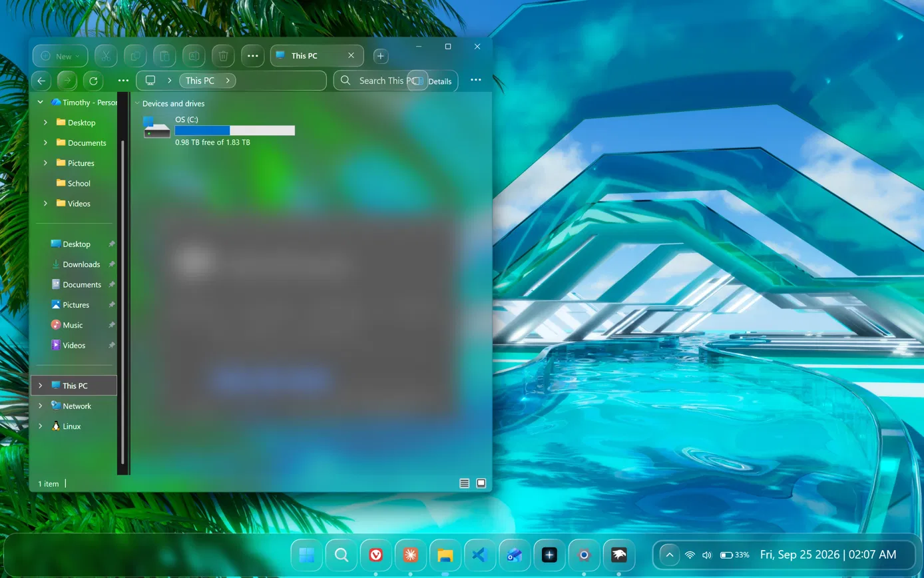Expand the Desktop folder under Timothy

coord(45,123)
